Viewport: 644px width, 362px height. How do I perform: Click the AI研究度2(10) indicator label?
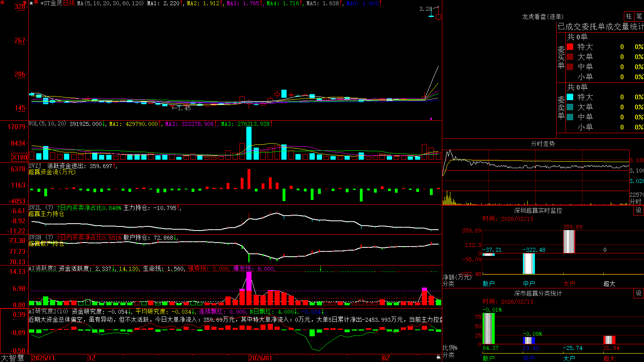48,311
